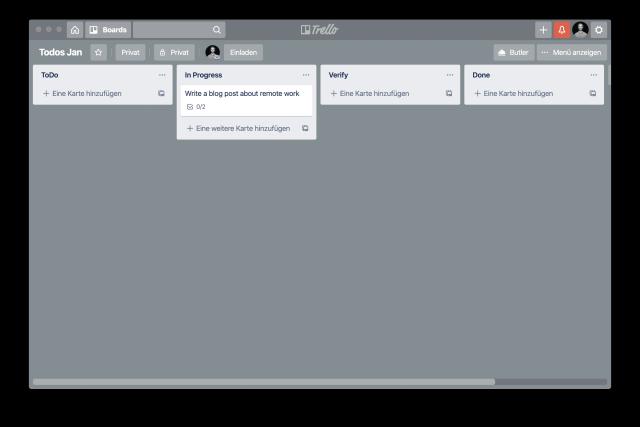Click the plus create icon in header
Screen dimensions: 640x427
click(543, 30)
